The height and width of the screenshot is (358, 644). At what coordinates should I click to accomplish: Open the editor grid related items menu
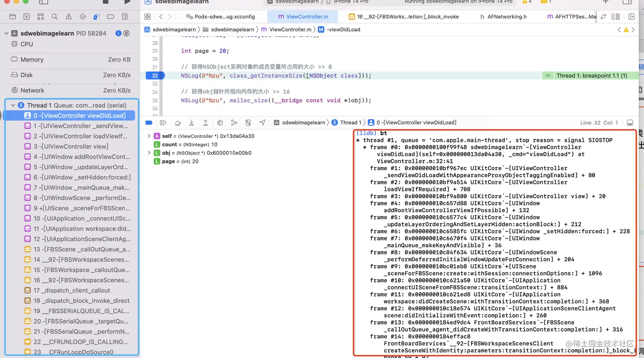tap(147, 17)
